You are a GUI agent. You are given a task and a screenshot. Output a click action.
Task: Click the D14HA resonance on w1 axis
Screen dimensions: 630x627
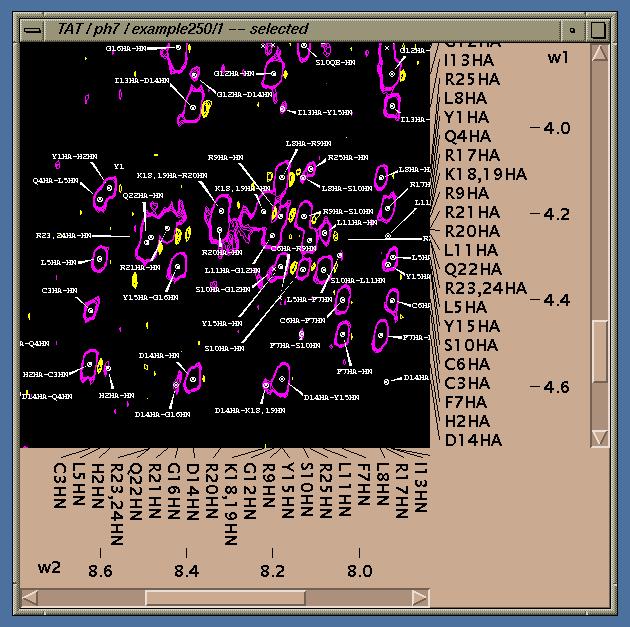(x=473, y=440)
